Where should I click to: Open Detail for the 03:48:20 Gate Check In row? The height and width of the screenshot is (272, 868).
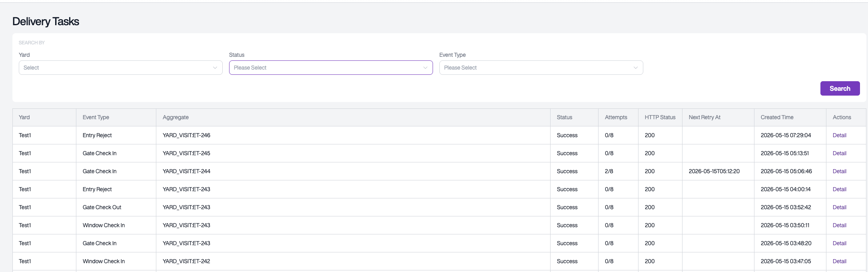click(839, 243)
